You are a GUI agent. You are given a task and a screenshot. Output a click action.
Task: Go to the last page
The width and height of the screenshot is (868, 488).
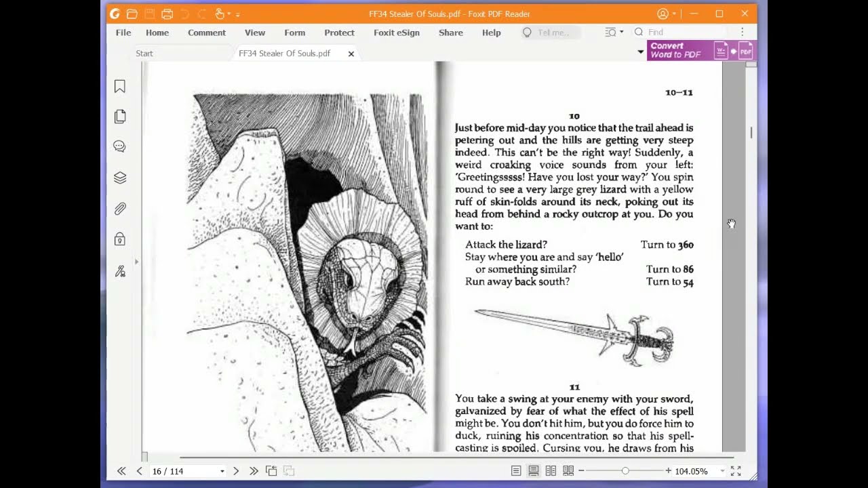(x=254, y=471)
